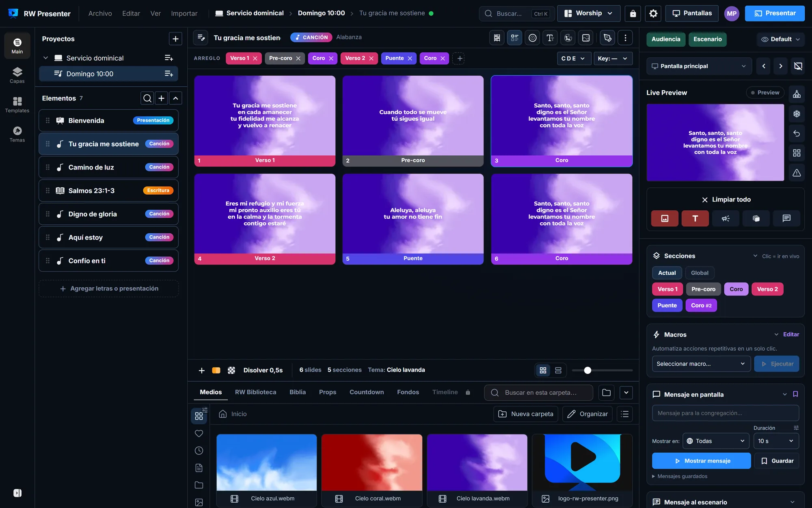Open the three-dot more options menu
812x508 pixels.
(x=625, y=38)
